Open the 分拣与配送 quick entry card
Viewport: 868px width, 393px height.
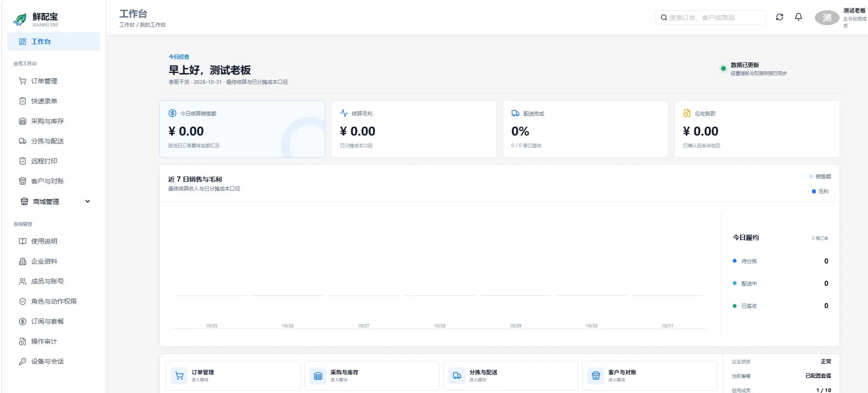click(511, 375)
